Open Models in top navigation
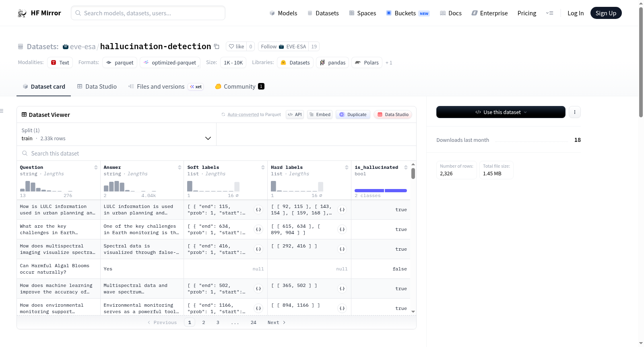The image size is (644, 347). [283, 13]
